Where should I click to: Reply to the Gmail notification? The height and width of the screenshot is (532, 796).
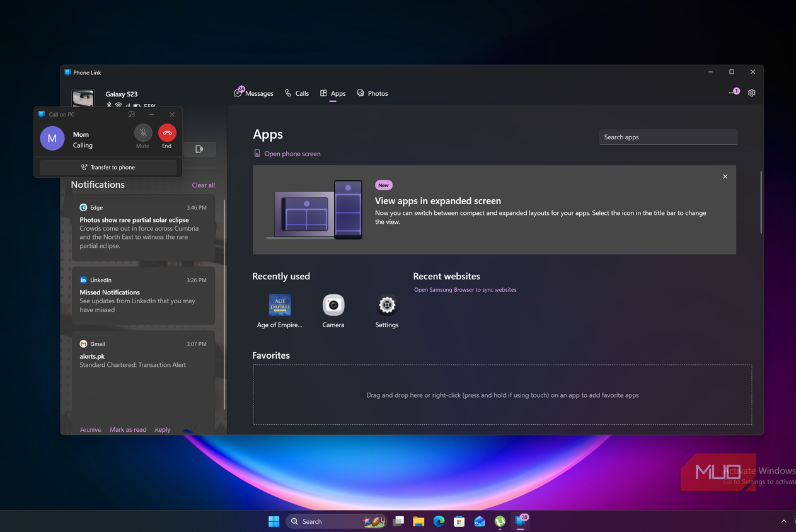(x=163, y=430)
